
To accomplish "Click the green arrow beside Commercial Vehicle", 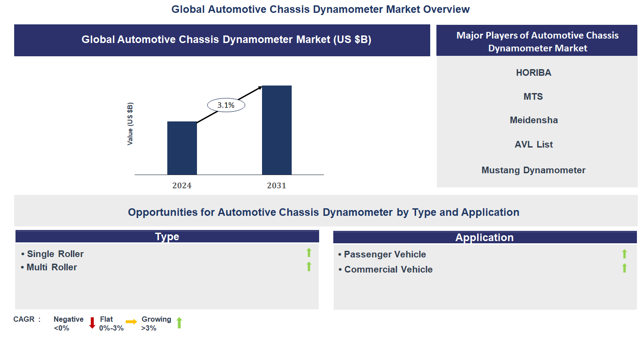I will tap(625, 268).
